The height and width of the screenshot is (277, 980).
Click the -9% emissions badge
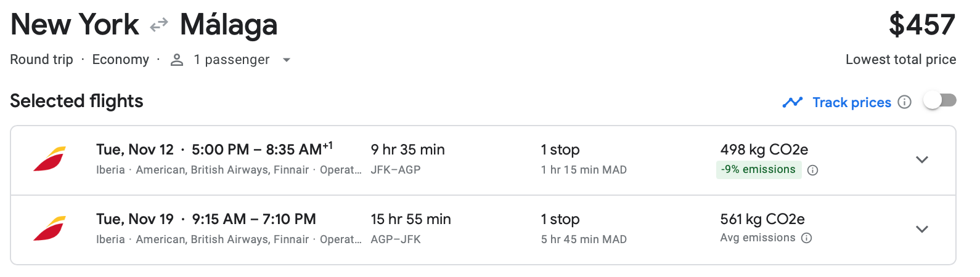pyautogui.click(x=758, y=170)
